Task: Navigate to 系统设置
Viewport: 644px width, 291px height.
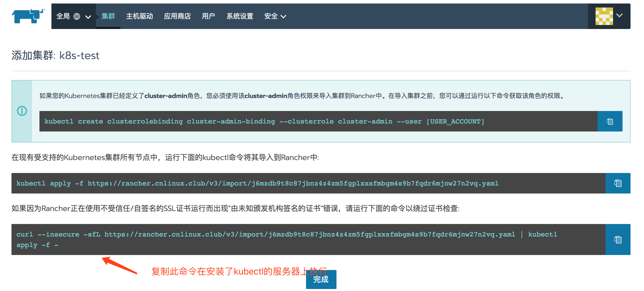Action: [239, 16]
